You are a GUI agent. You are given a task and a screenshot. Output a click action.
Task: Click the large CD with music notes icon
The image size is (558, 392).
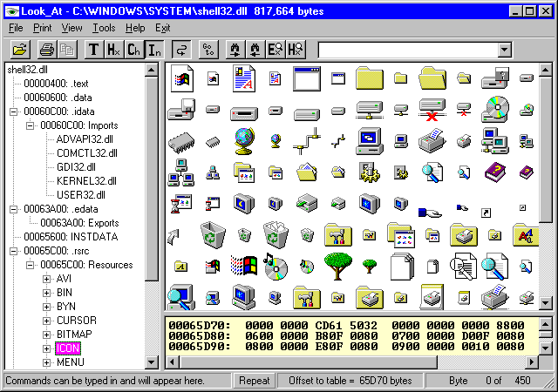tap(276, 266)
